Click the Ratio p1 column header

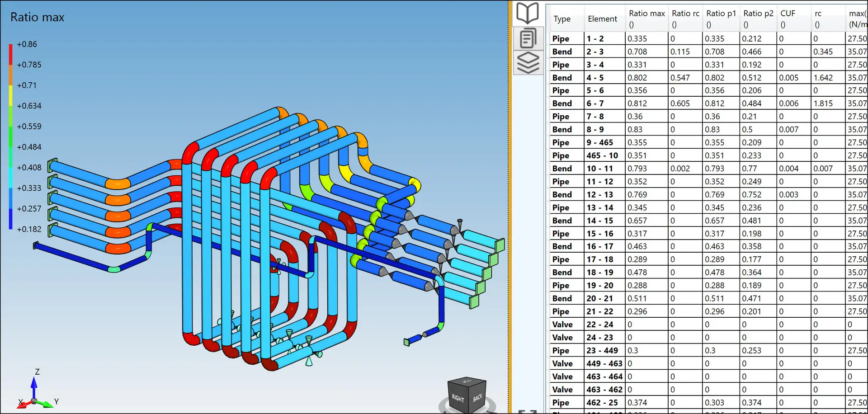tap(721, 19)
